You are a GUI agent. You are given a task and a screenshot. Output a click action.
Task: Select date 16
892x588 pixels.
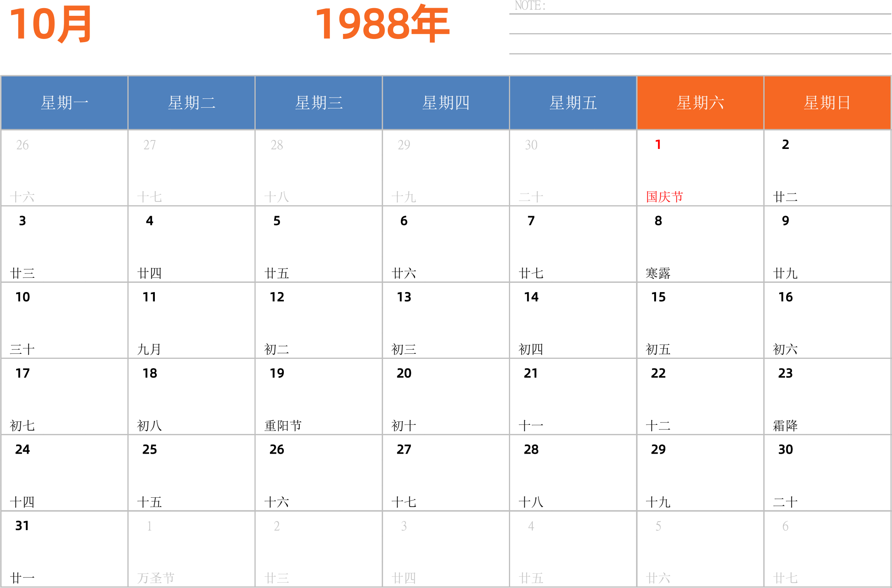785,297
